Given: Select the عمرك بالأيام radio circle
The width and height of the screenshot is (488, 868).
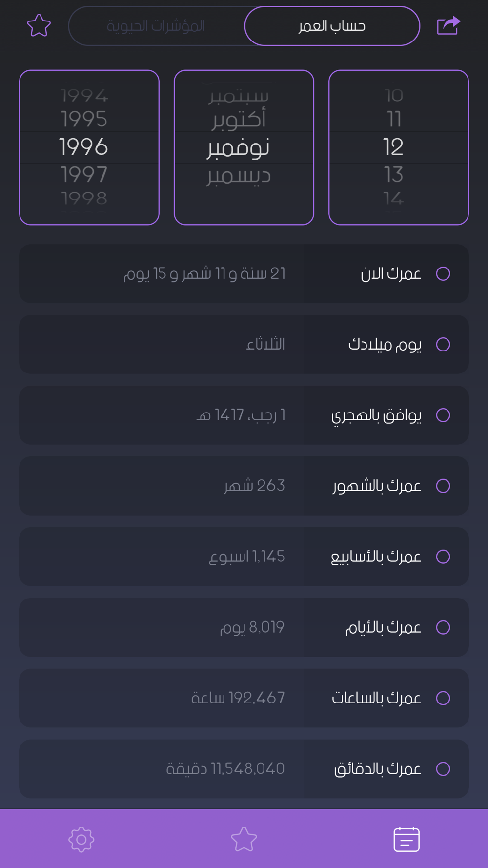Looking at the screenshot, I should pyautogui.click(x=443, y=627).
